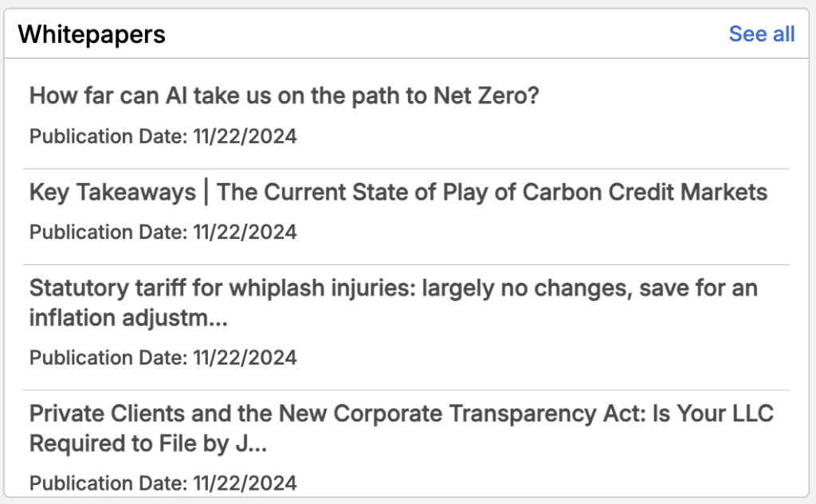Click publication date under Carbon Credit Markets title
The height and width of the screenshot is (504, 816).
click(x=163, y=232)
